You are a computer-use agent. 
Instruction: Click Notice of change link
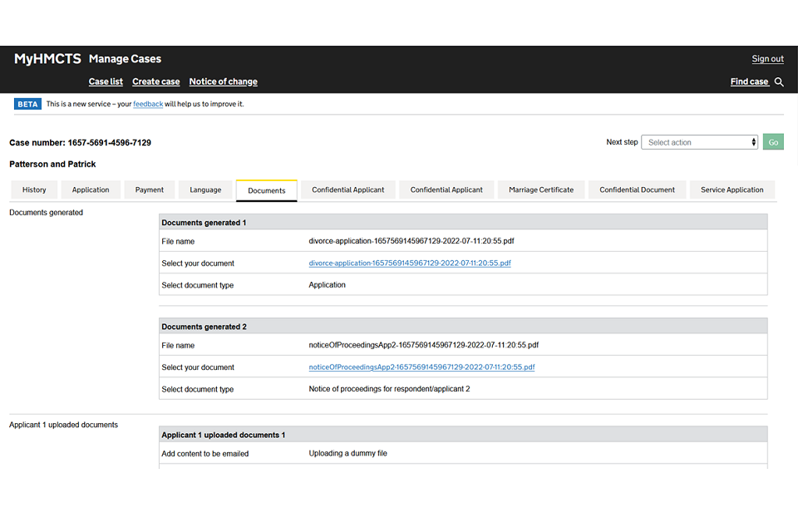tap(223, 82)
